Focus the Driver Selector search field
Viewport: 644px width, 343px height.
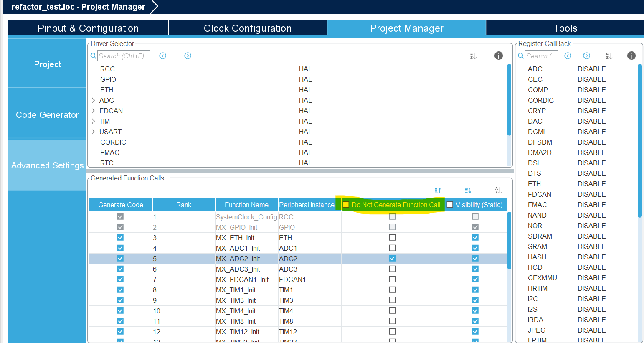(124, 56)
